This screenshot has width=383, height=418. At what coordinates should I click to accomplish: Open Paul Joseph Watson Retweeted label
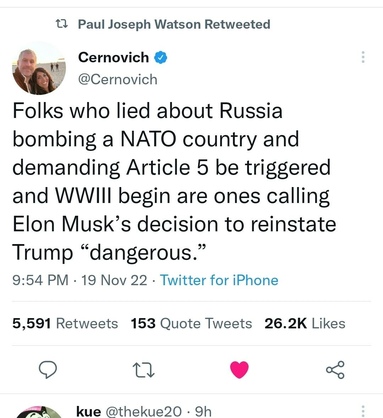(174, 24)
